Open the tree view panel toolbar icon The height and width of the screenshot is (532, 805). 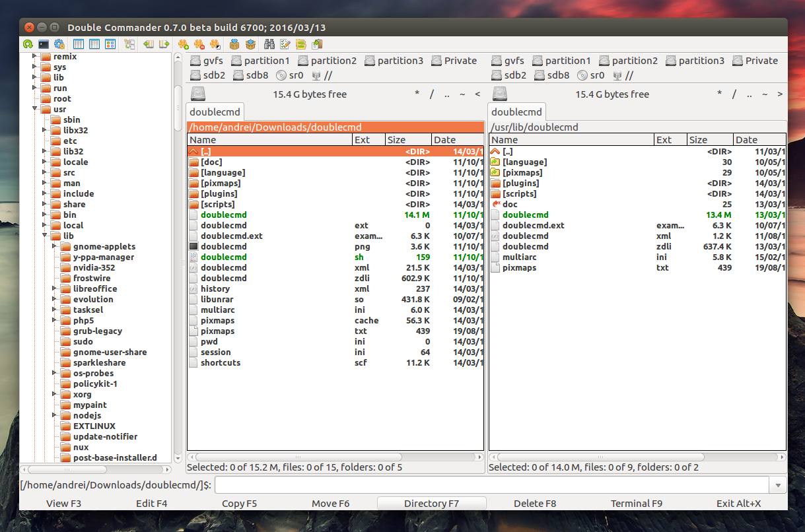click(x=129, y=44)
